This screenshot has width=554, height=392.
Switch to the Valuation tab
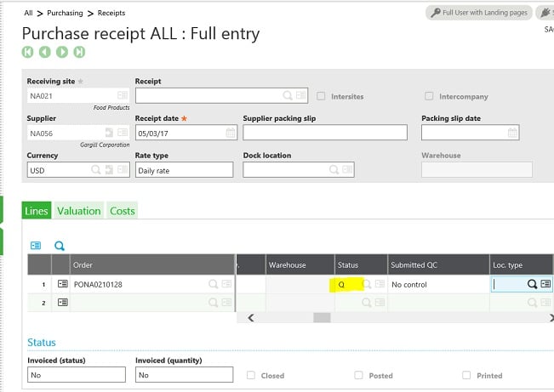78,211
